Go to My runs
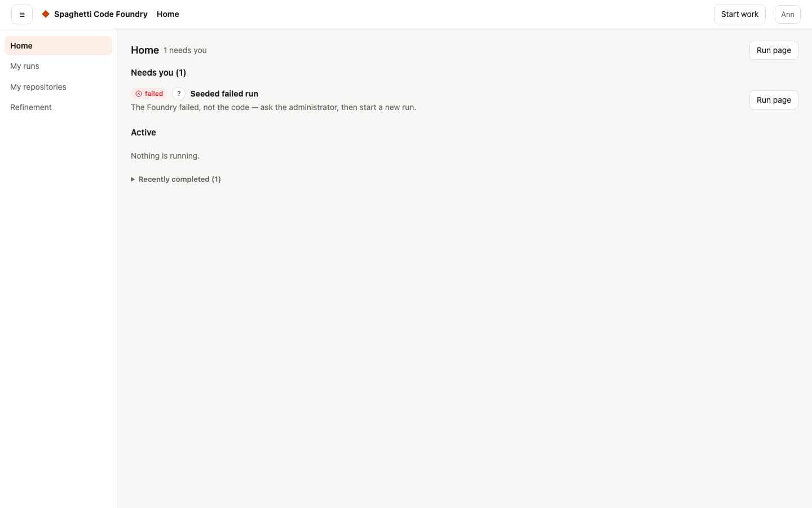812x508 pixels. (x=58, y=66)
